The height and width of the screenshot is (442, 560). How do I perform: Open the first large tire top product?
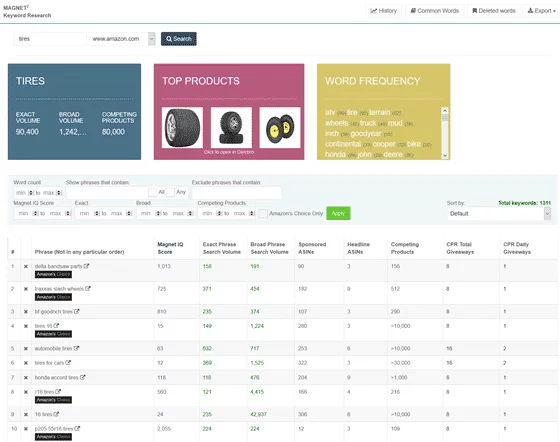pos(182,127)
